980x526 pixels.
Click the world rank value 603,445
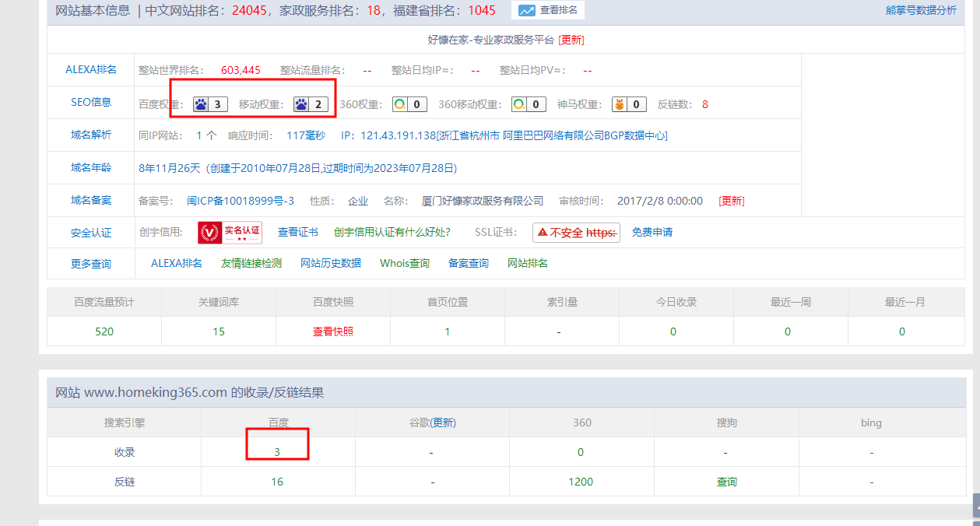pyautogui.click(x=241, y=70)
